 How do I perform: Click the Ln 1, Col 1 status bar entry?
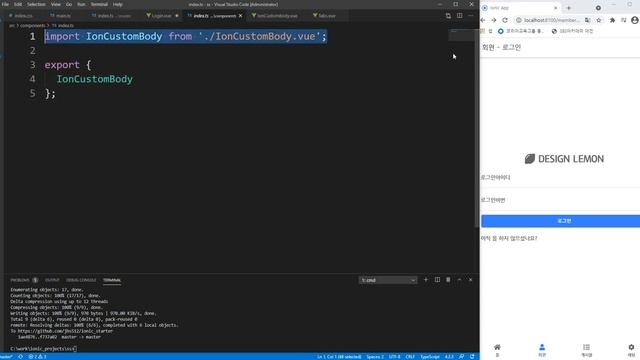coord(339,356)
